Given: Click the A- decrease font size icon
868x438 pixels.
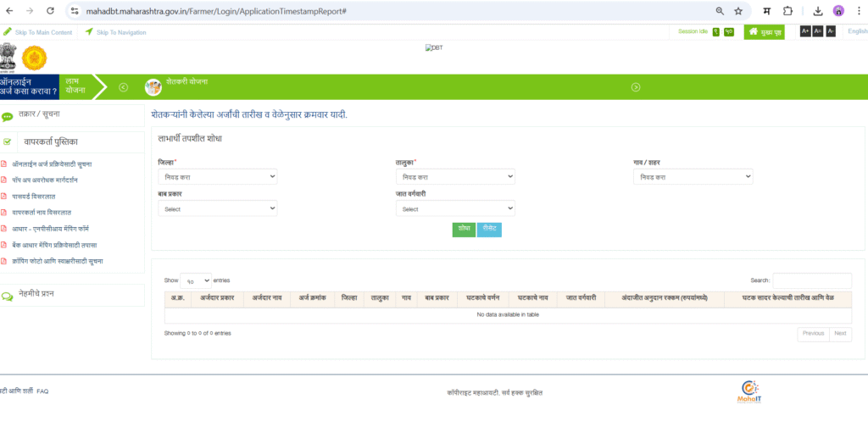Looking at the screenshot, I should coord(831,31).
